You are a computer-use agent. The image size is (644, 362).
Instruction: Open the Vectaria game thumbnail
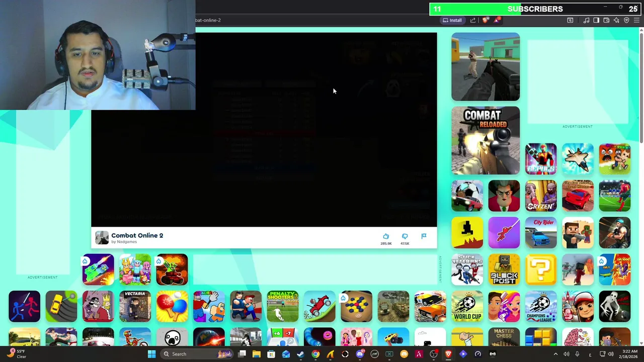[x=135, y=306]
